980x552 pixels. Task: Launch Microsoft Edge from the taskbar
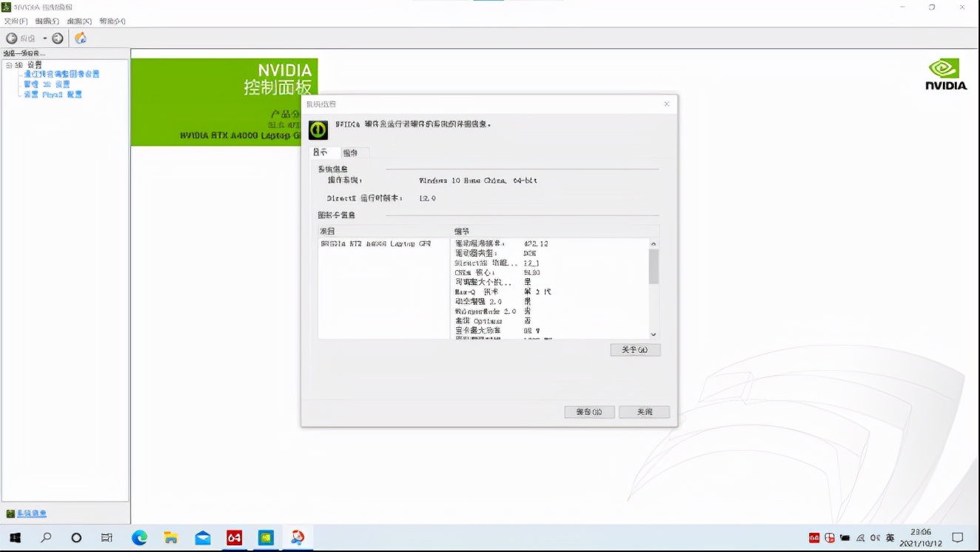139,538
